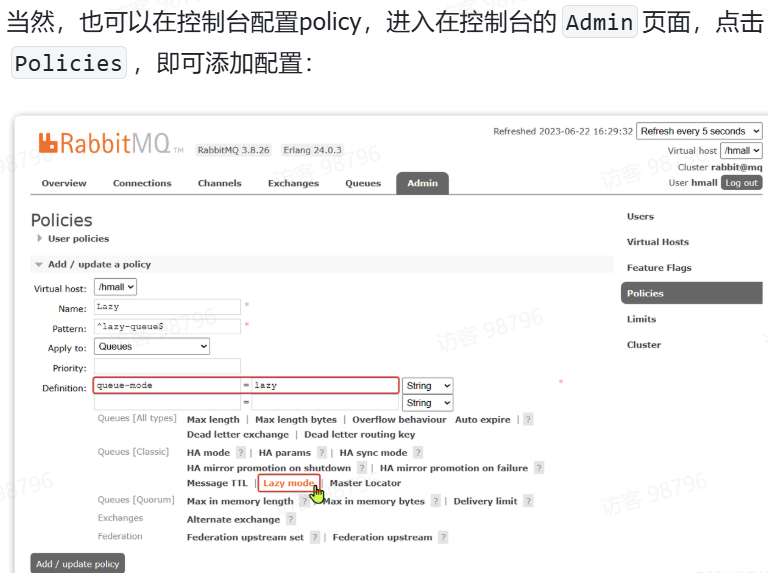Open help for HA mirror promotion on failure

click(x=539, y=468)
